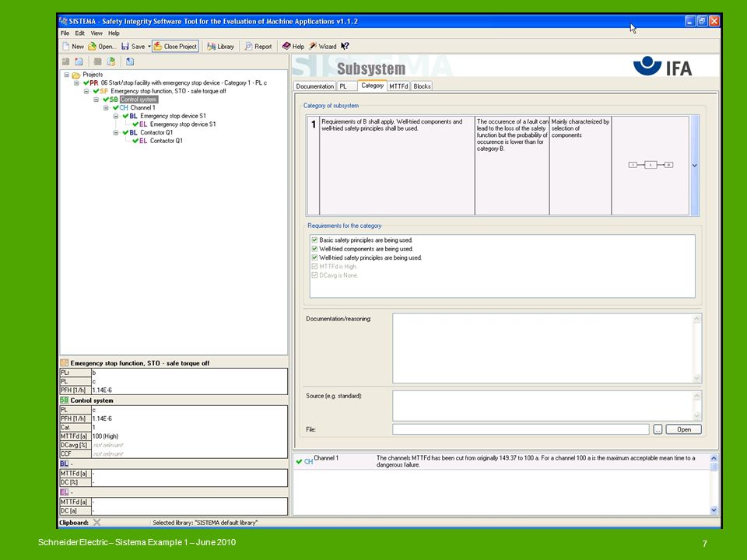Select EL Contactor Q1 element

click(167, 141)
